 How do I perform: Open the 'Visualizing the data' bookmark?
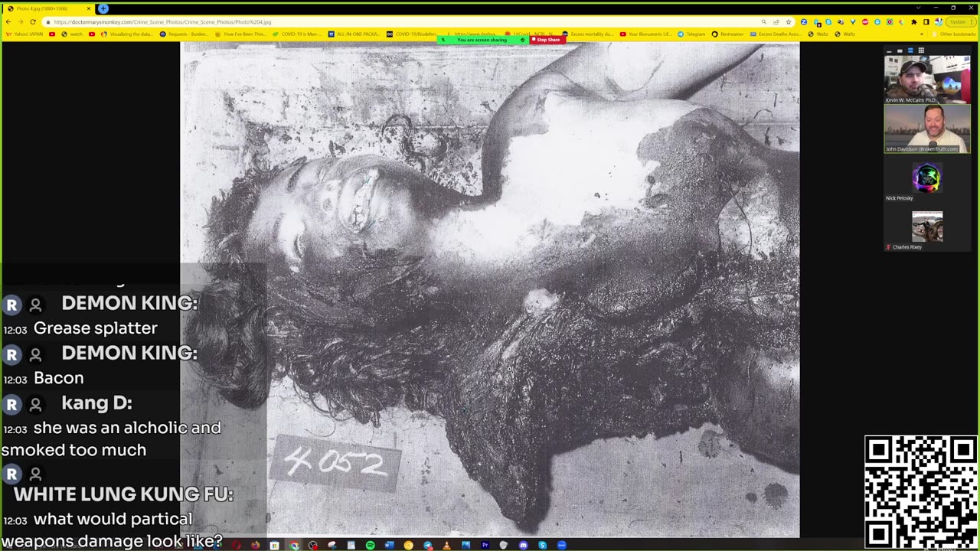(127, 34)
